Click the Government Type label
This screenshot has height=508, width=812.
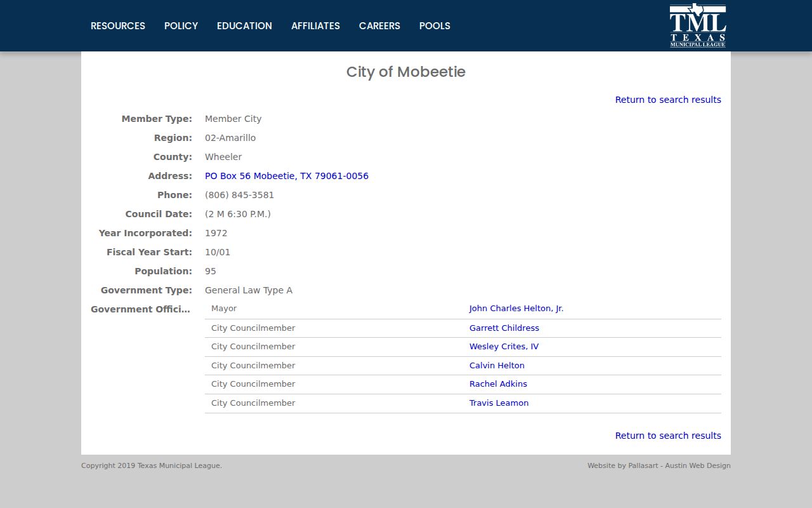(x=147, y=290)
